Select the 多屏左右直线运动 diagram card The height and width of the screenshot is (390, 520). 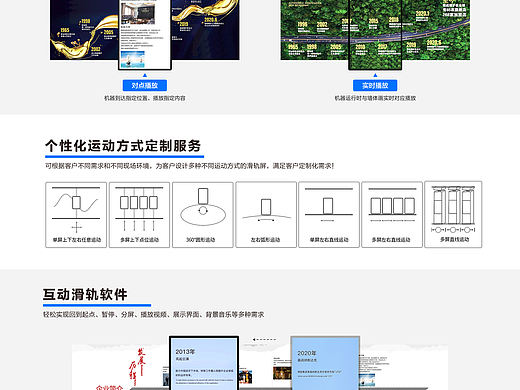click(x=392, y=215)
